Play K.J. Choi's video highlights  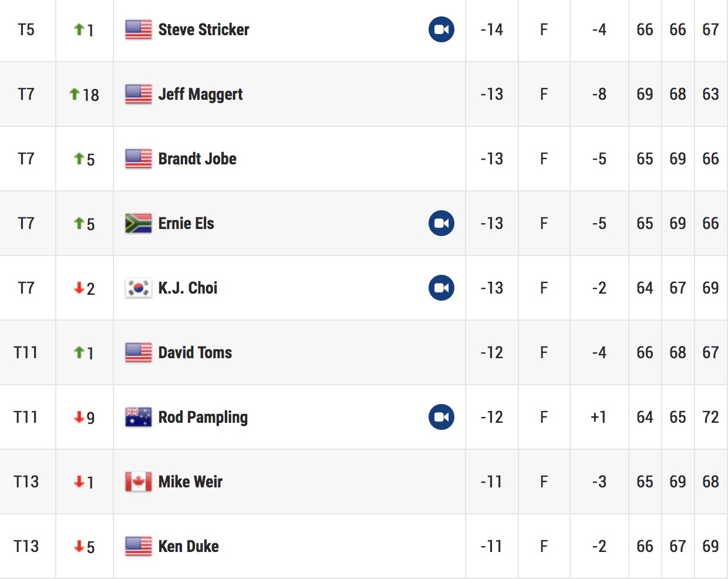pos(441,288)
